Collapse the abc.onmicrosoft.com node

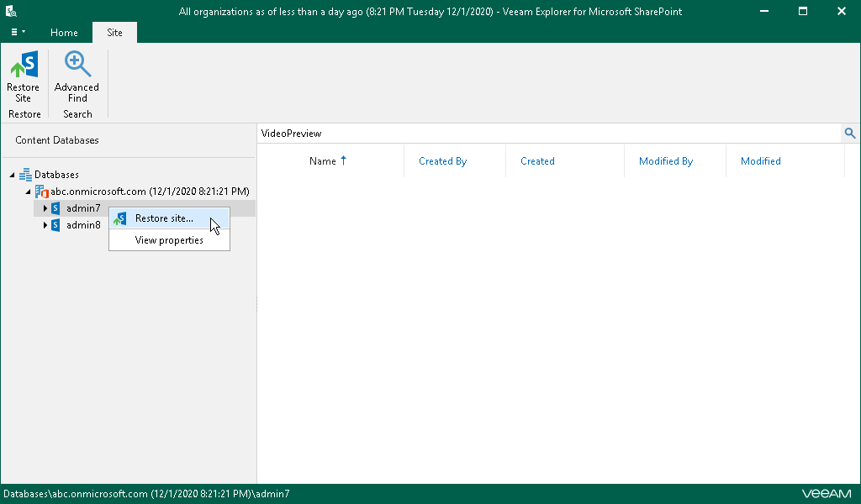point(28,192)
